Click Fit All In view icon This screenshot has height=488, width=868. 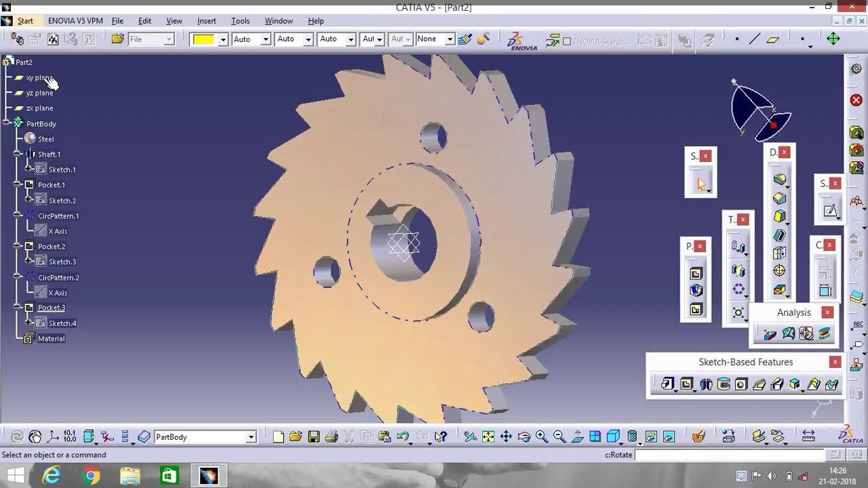coord(488,437)
